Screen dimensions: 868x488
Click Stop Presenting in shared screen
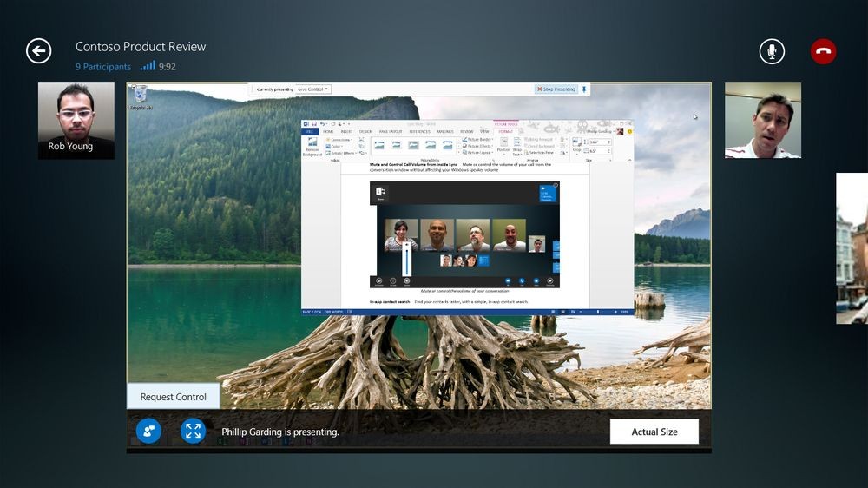tap(556, 89)
